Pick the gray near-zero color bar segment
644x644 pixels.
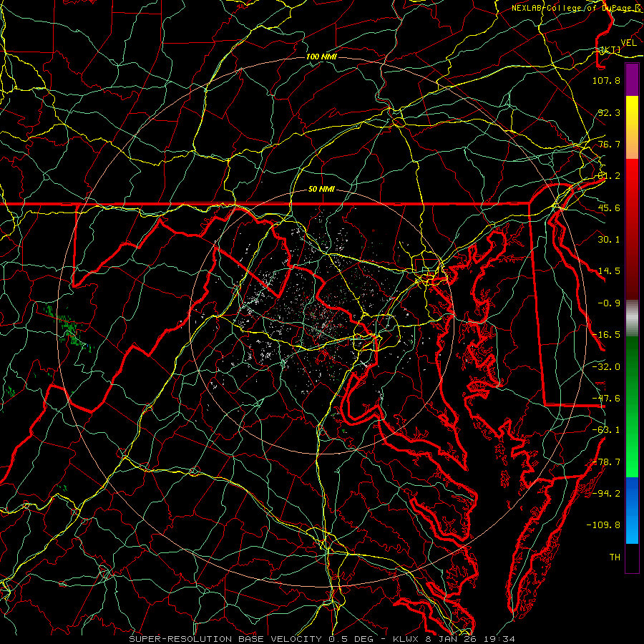[x=632, y=318]
